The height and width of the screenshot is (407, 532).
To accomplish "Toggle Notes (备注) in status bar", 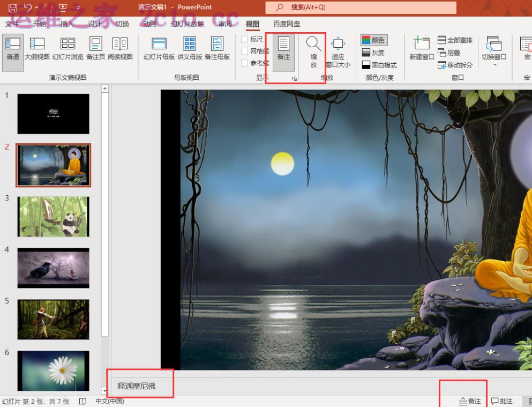I will 470,401.
